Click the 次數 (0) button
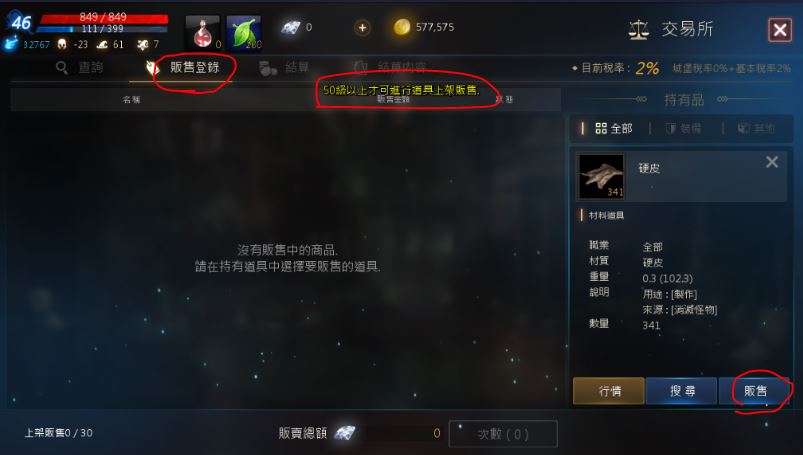Viewport: 803px width, 455px height. (503, 434)
